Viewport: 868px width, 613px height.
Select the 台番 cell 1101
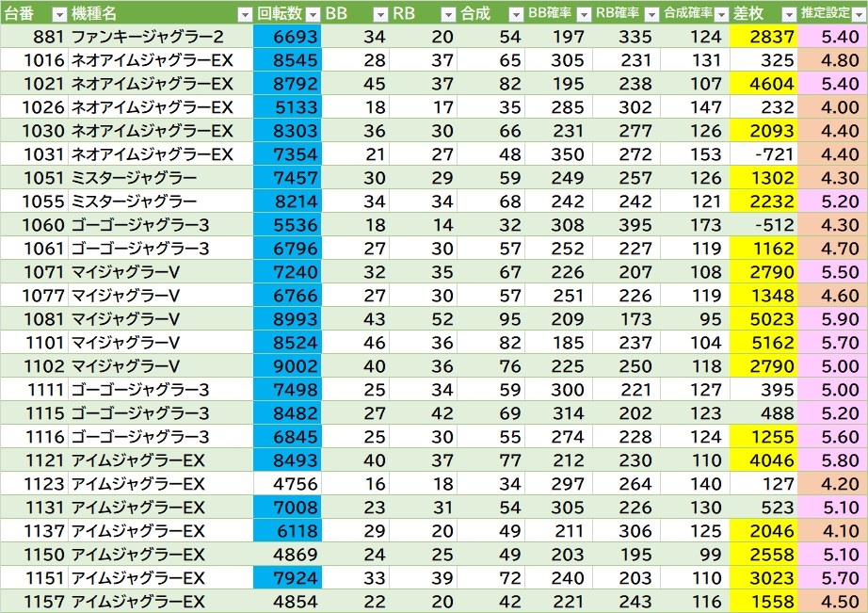[34, 342]
